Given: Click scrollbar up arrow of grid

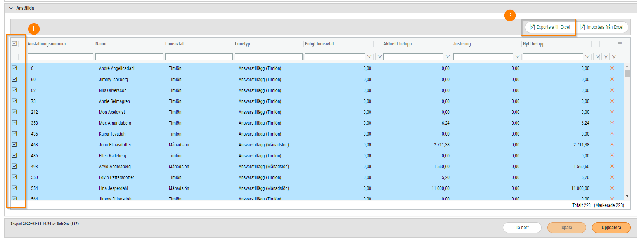Looking at the screenshot, I should [627, 66].
